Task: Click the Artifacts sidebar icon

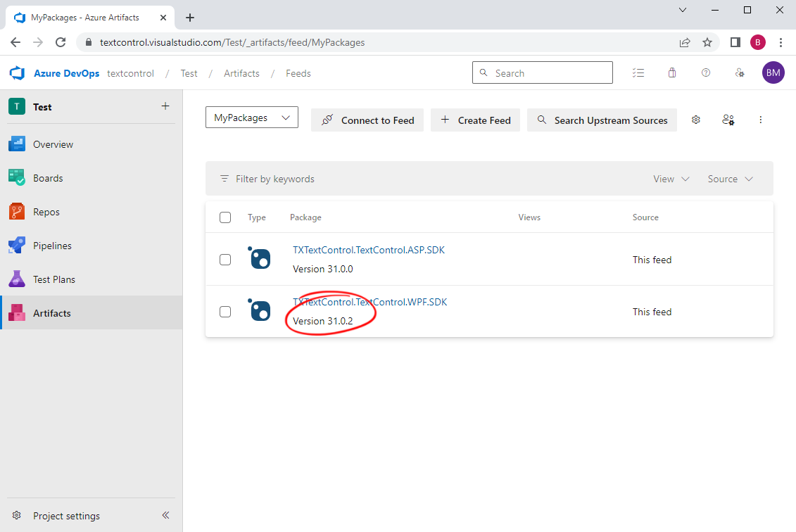Action: (17, 312)
